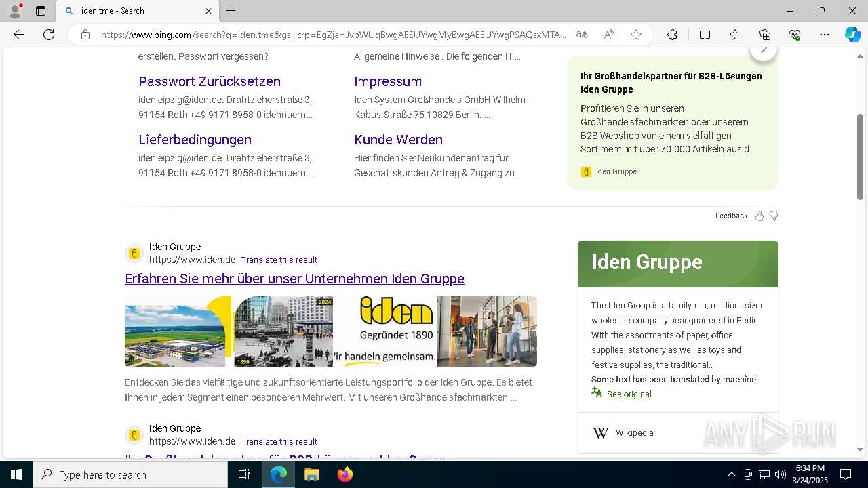The height and width of the screenshot is (488, 868).
Task: Open the aerial warehouse thumbnail
Action: [x=178, y=331]
